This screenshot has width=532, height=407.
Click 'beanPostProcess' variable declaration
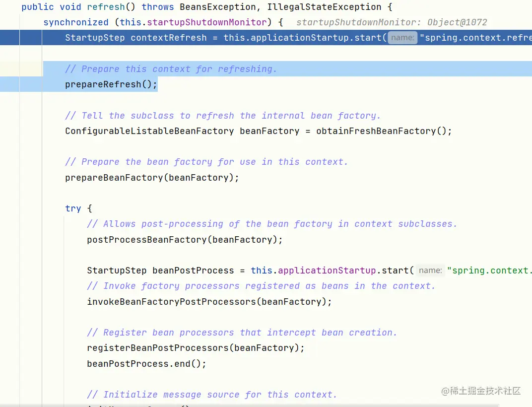click(x=193, y=271)
